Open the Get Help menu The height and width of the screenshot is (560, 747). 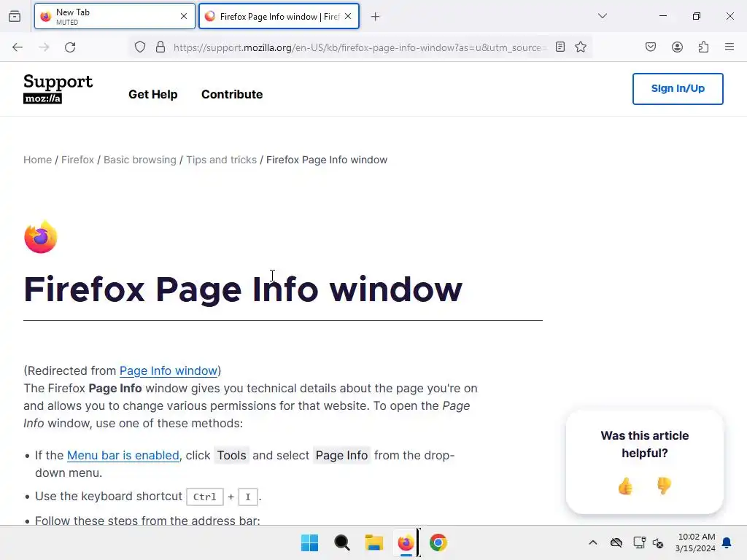click(153, 94)
